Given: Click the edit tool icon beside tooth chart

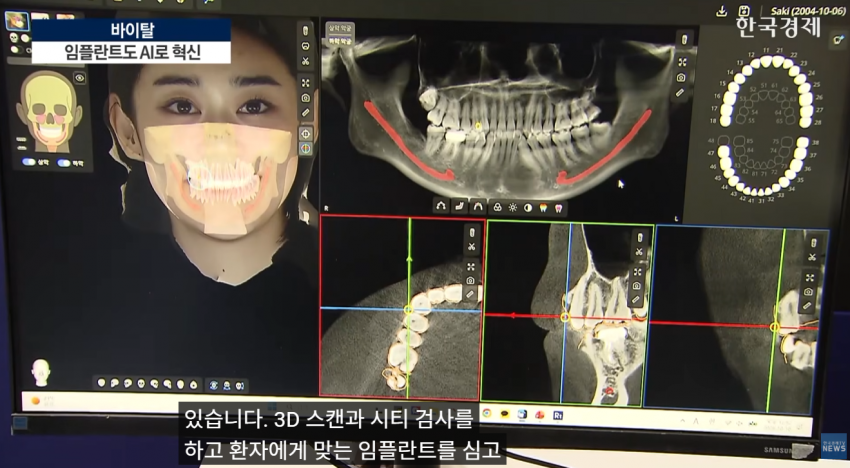Looking at the screenshot, I should point(839,39).
